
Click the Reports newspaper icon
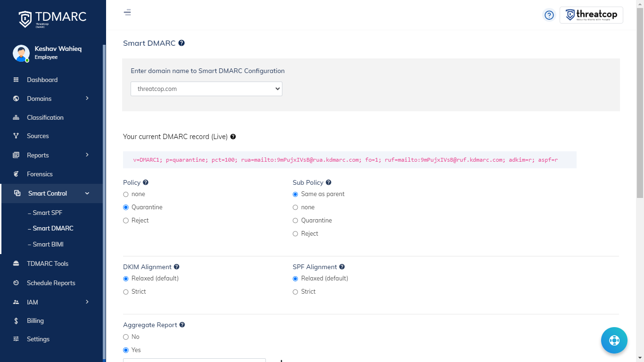tap(16, 155)
